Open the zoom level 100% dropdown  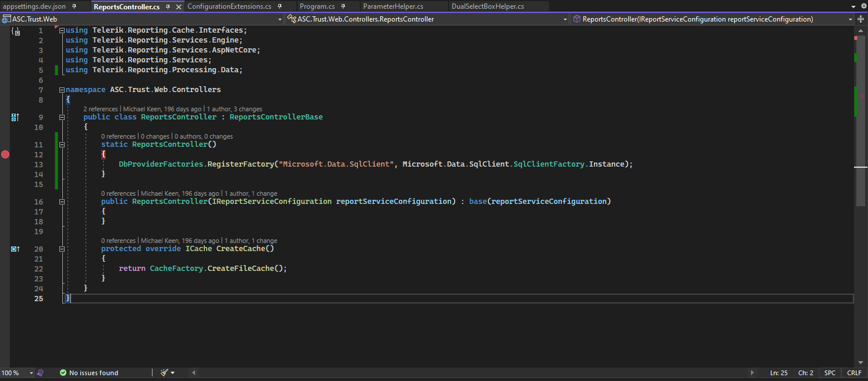click(x=31, y=373)
